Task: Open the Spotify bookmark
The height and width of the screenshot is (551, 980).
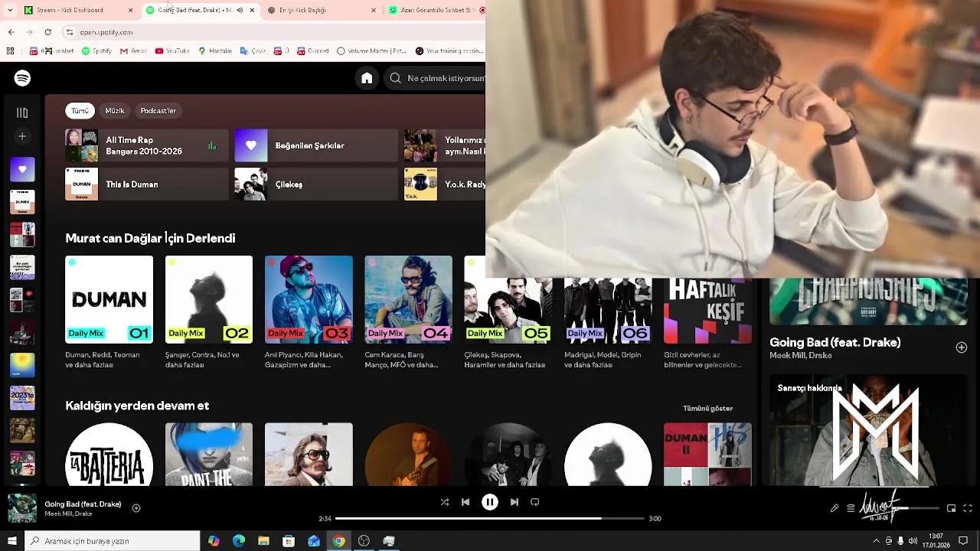Action: click(96, 51)
